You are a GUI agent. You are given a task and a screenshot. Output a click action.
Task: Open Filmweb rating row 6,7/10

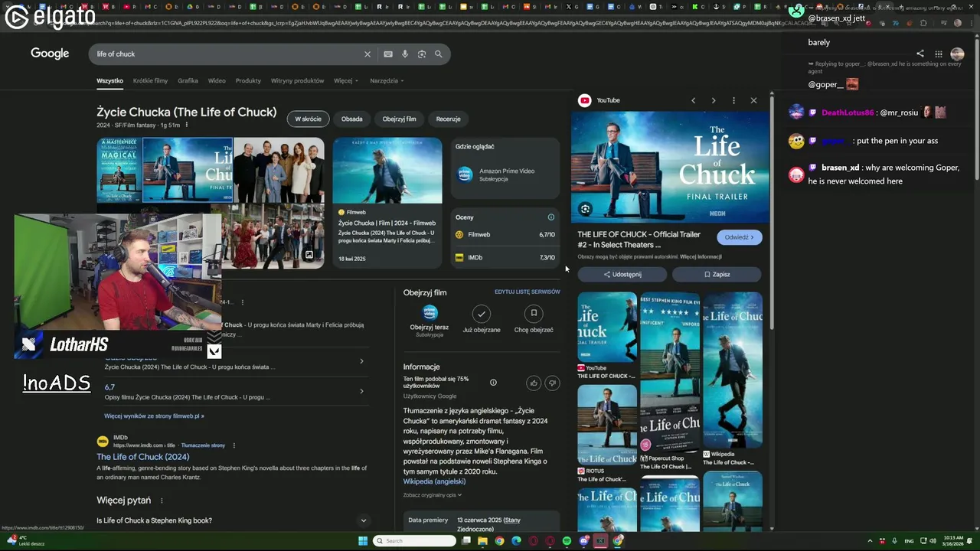[x=505, y=235]
